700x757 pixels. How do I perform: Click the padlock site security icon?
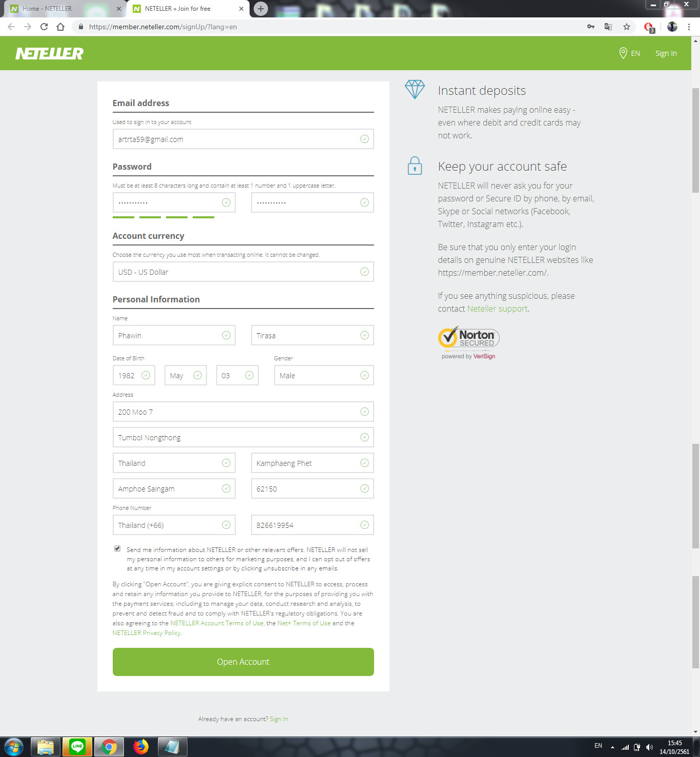(x=80, y=27)
